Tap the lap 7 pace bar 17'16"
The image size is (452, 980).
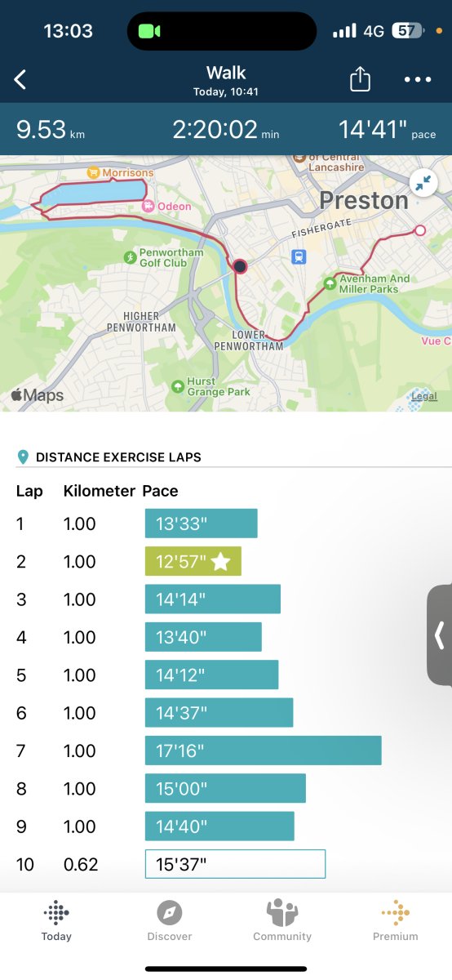(264, 751)
